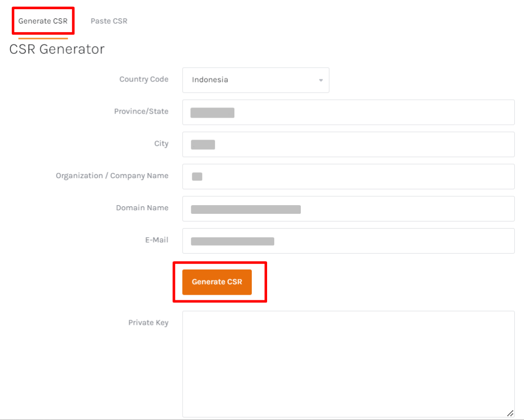Click the Private Key field label

pos(148,323)
